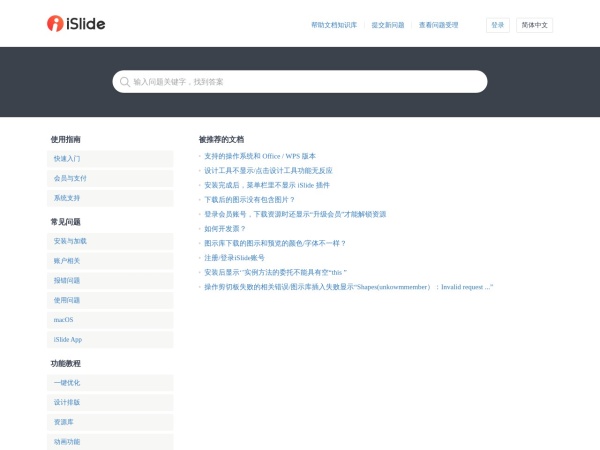Click the search magnifier icon

pyautogui.click(x=125, y=82)
